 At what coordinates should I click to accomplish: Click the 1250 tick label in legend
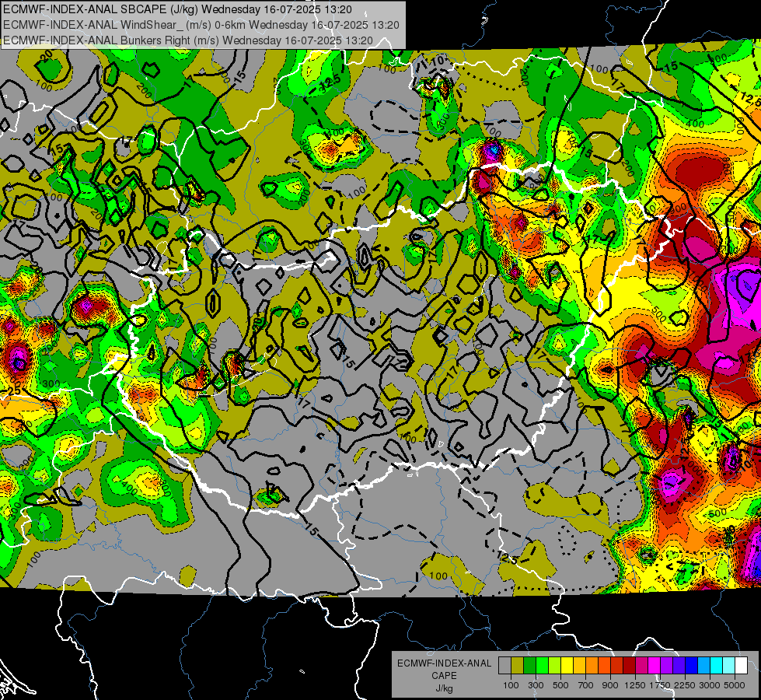coord(635,685)
